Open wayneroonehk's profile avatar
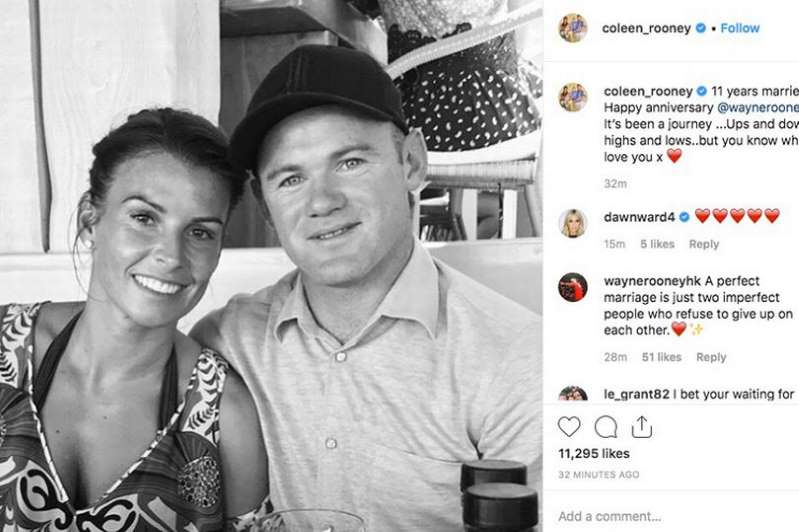The height and width of the screenshot is (532, 799). pyautogui.click(x=573, y=287)
